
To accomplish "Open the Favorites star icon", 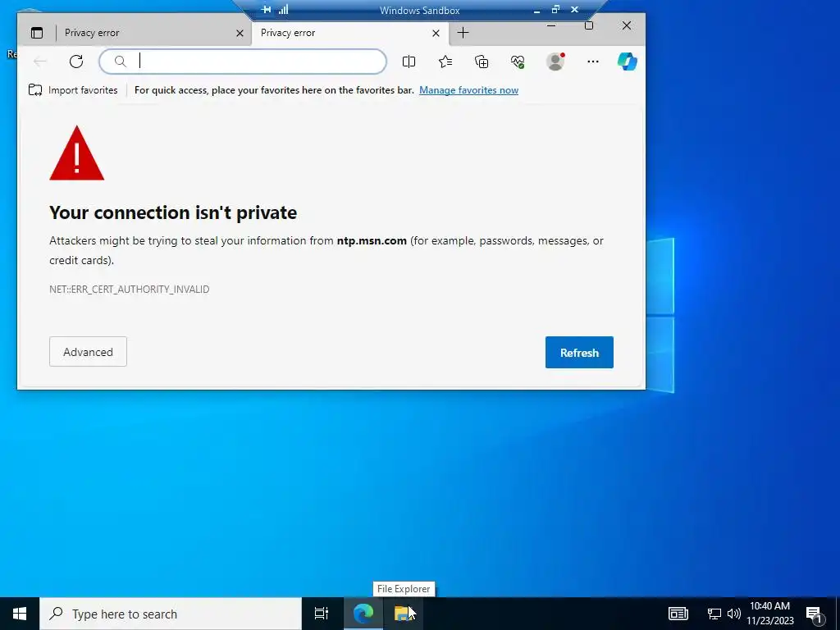I will (x=445, y=62).
